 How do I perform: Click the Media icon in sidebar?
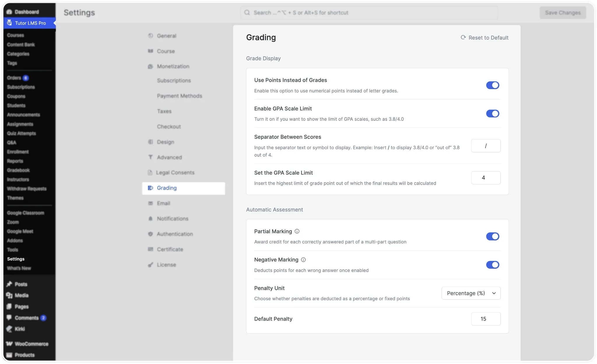(9, 295)
